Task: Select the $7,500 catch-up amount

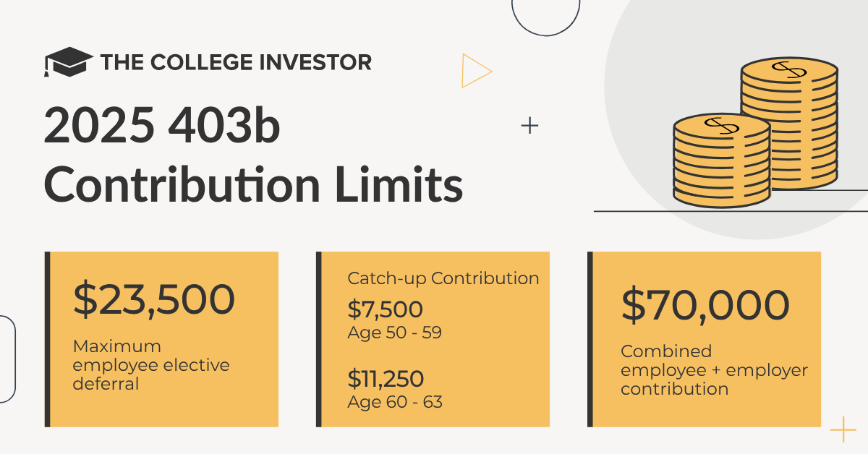Action: (386, 309)
